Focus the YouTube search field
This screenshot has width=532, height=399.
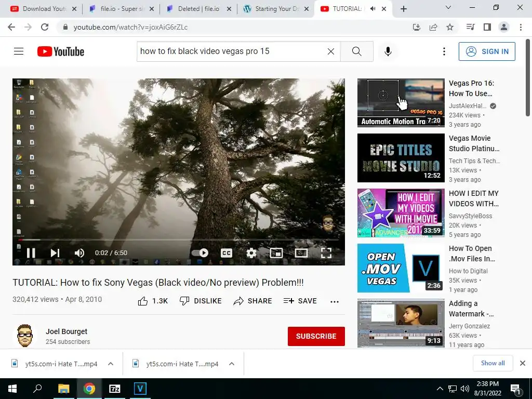click(x=232, y=51)
